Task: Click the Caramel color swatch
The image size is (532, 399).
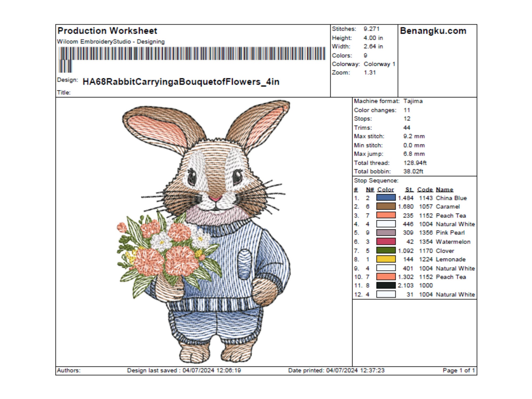Action: coord(386,206)
